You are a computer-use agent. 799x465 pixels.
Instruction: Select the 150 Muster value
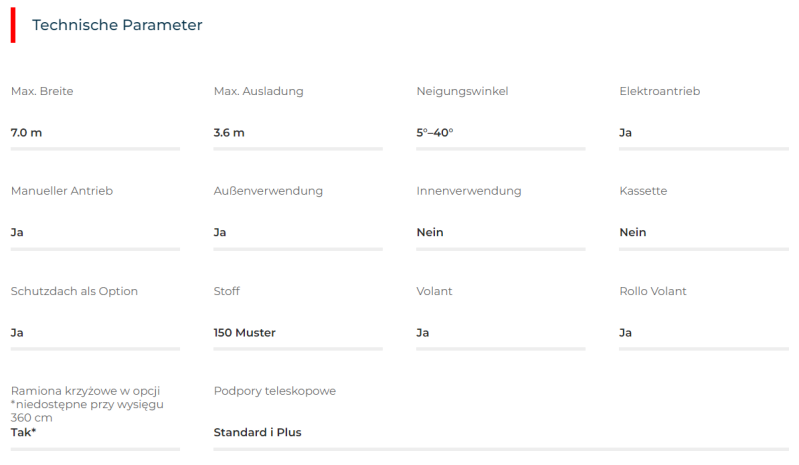click(245, 332)
